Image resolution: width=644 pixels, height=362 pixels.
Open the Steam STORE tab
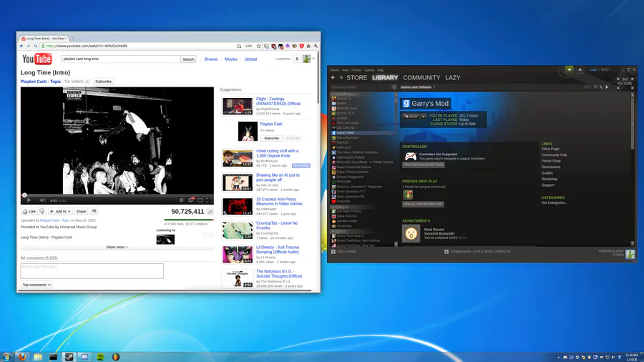click(356, 77)
